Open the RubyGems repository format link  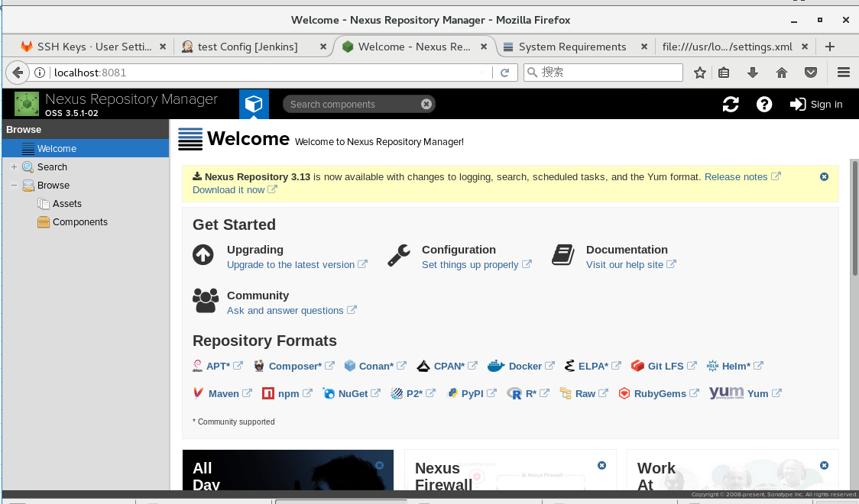[659, 393]
